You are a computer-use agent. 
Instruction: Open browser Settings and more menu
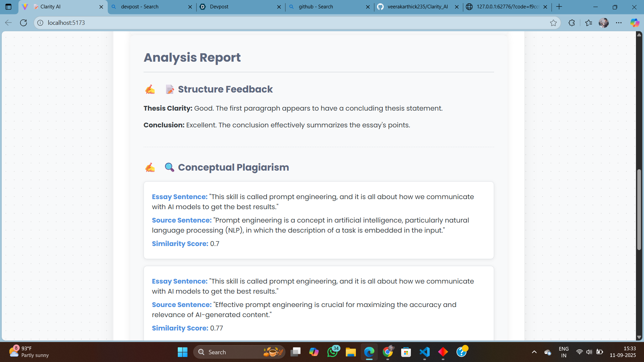pos(619,23)
